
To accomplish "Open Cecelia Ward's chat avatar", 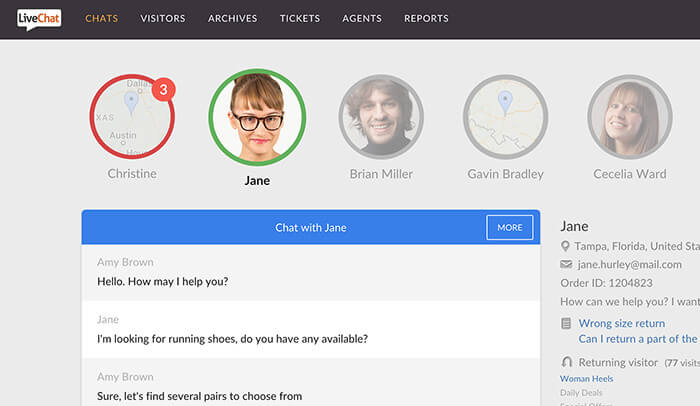I will pos(630,117).
